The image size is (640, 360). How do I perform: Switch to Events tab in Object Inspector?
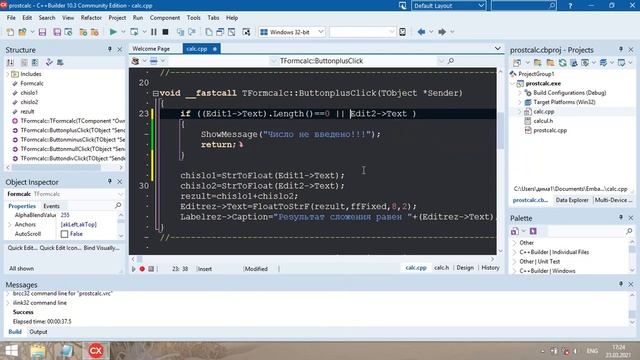pyautogui.click(x=51, y=206)
